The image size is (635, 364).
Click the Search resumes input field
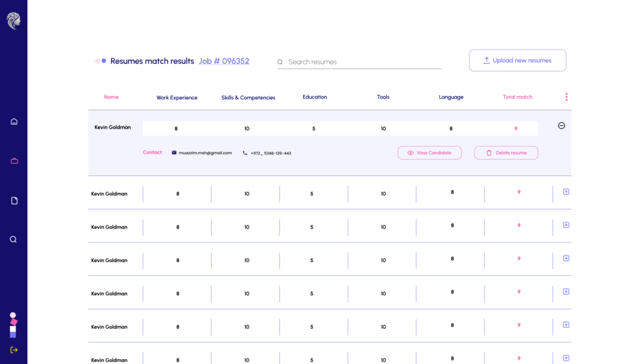[x=363, y=62]
